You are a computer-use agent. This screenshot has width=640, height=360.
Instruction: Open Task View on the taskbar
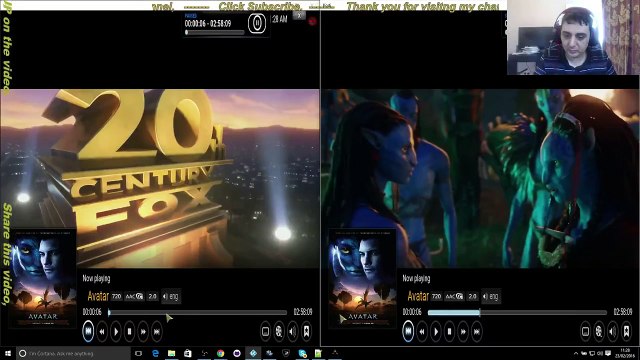tap(139, 353)
